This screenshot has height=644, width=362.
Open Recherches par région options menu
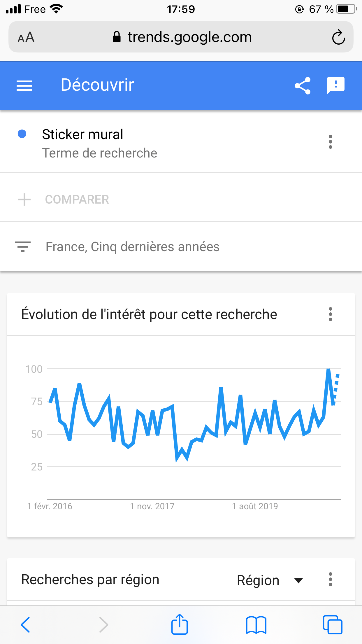[330, 580]
